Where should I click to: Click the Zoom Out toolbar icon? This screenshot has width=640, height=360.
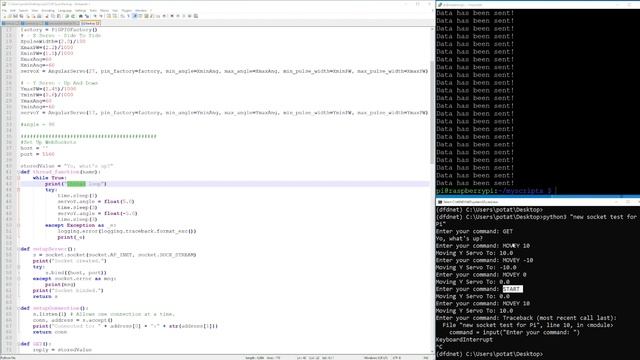point(101,16)
